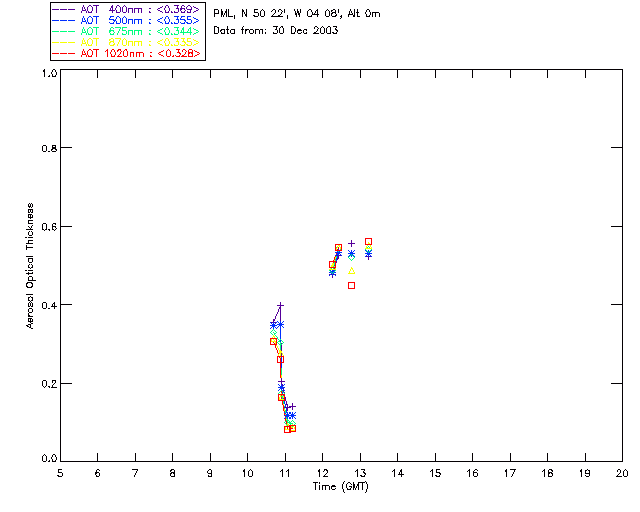The width and height of the screenshot is (640, 512).
Task: Click the topmost red square near 0.56
Action: click(368, 242)
